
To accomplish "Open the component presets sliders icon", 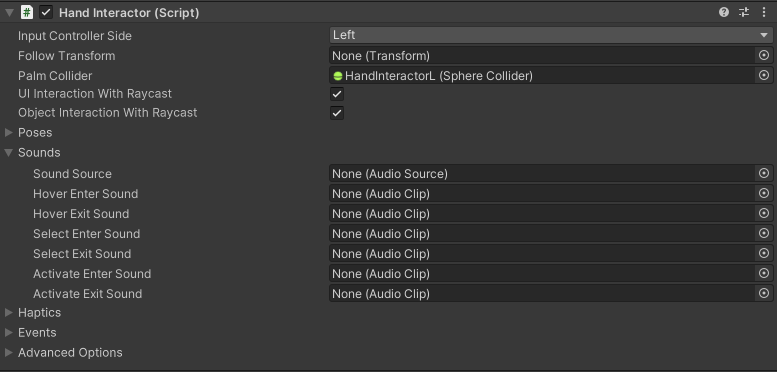I will click(744, 12).
